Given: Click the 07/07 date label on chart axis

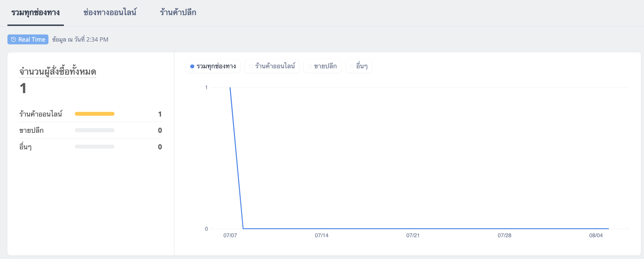Looking at the screenshot, I should tap(230, 236).
